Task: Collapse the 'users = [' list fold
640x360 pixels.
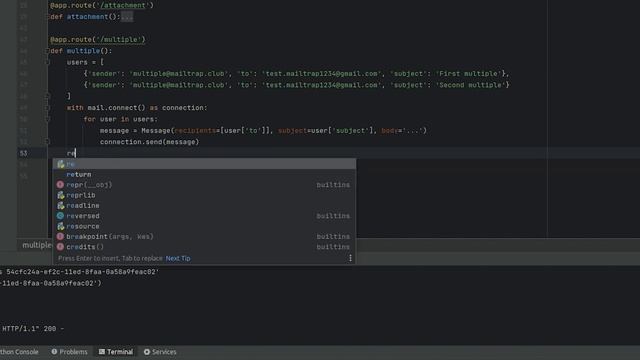Action: pos(47,62)
